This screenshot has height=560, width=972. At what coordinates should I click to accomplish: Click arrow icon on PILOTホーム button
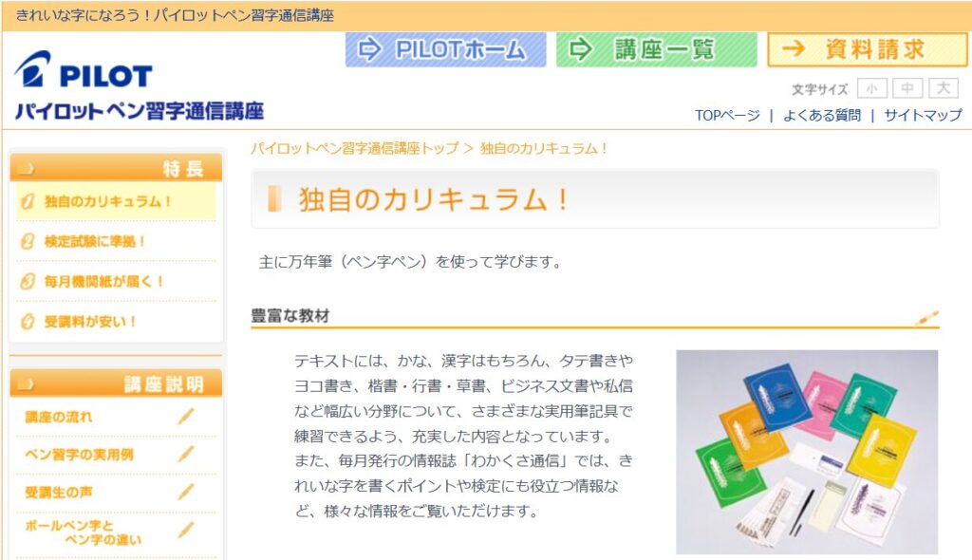point(370,49)
